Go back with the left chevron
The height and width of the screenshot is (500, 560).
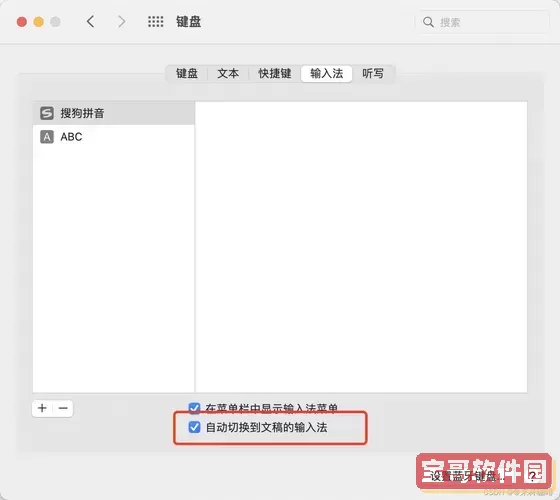[91, 22]
